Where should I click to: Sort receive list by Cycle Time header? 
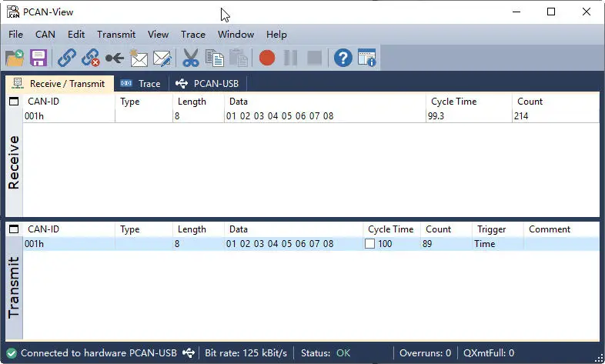point(454,102)
